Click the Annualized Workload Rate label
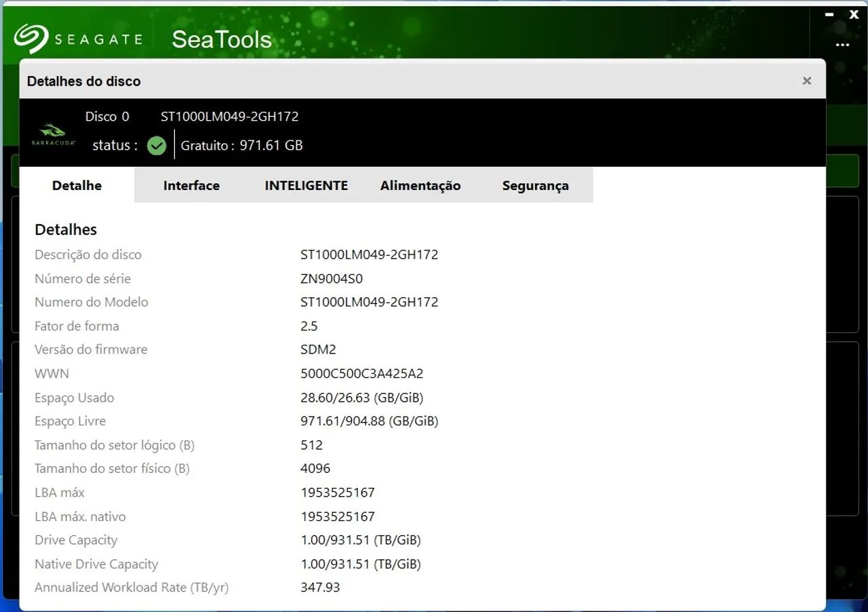 coord(132,588)
